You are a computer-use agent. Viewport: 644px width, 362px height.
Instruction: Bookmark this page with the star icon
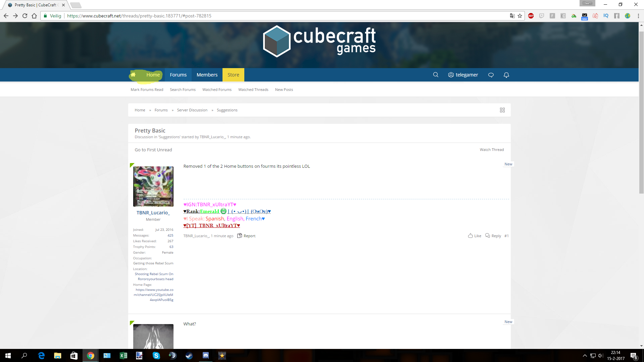520,16
